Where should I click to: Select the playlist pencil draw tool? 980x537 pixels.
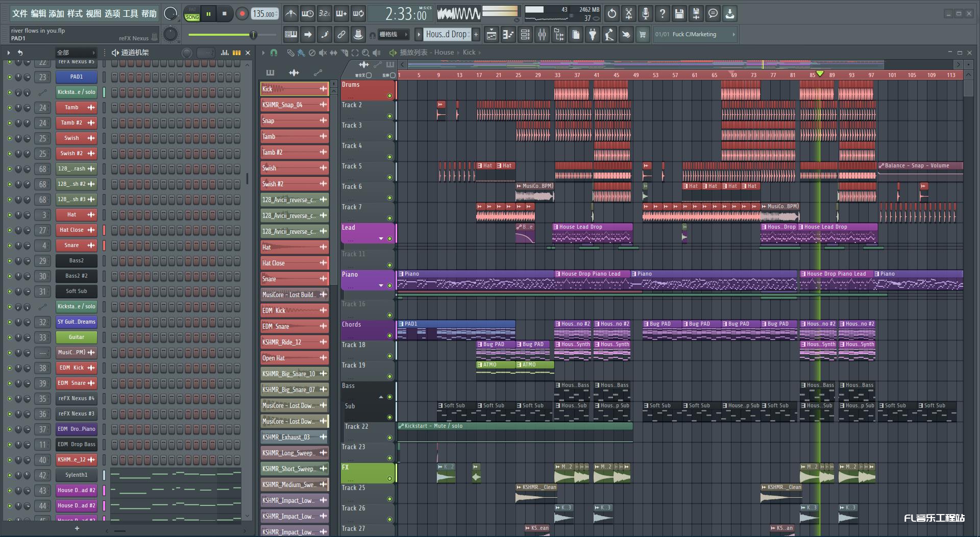coord(290,53)
